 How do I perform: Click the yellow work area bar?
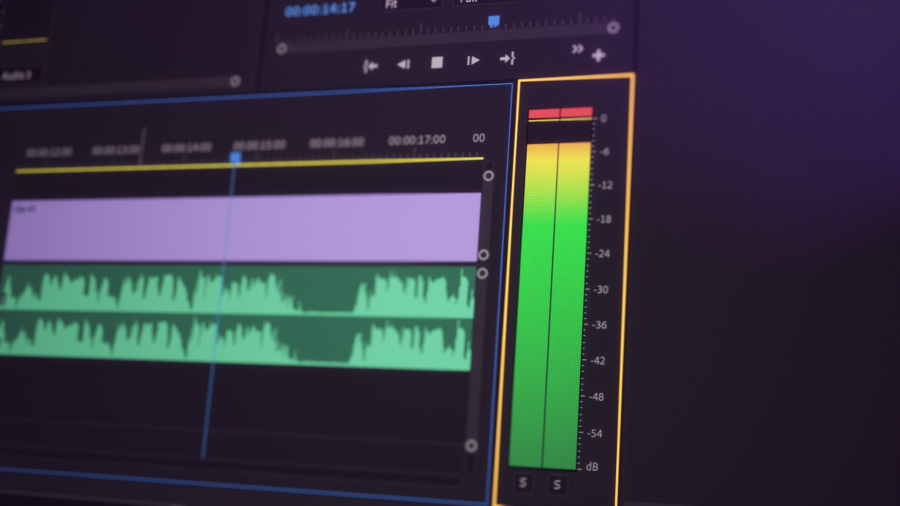(249, 165)
